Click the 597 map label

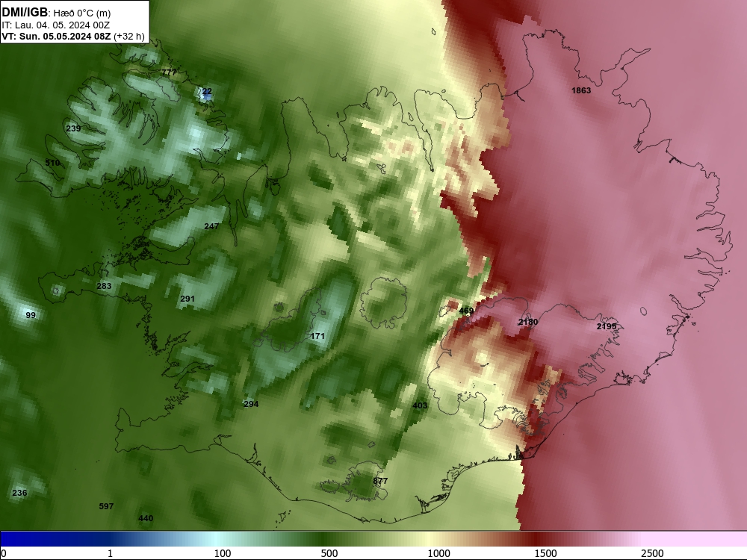(106, 506)
